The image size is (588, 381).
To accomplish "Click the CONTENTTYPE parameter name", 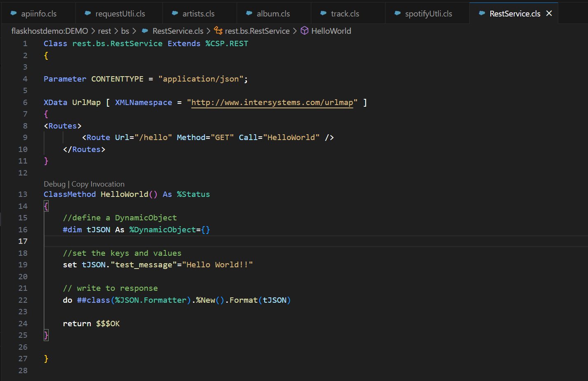I will (117, 79).
